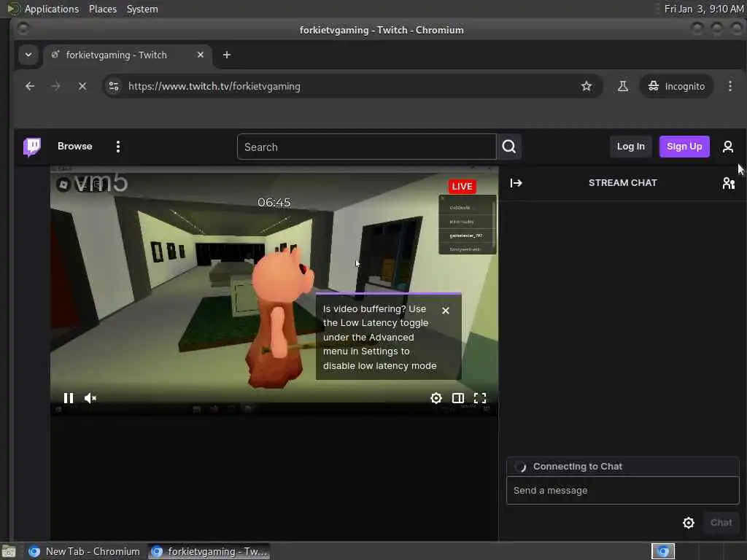Open the chat community users list
Viewport: 747px width, 560px height.
[x=728, y=183]
